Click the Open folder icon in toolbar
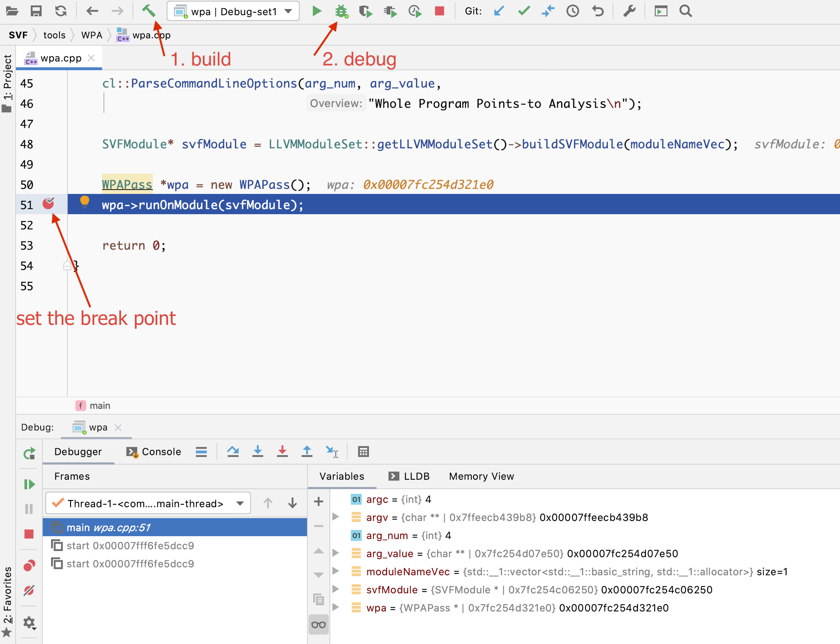 (x=12, y=11)
